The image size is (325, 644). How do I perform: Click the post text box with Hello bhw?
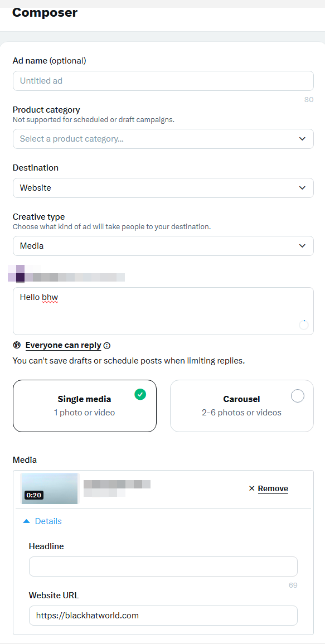click(x=163, y=311)
